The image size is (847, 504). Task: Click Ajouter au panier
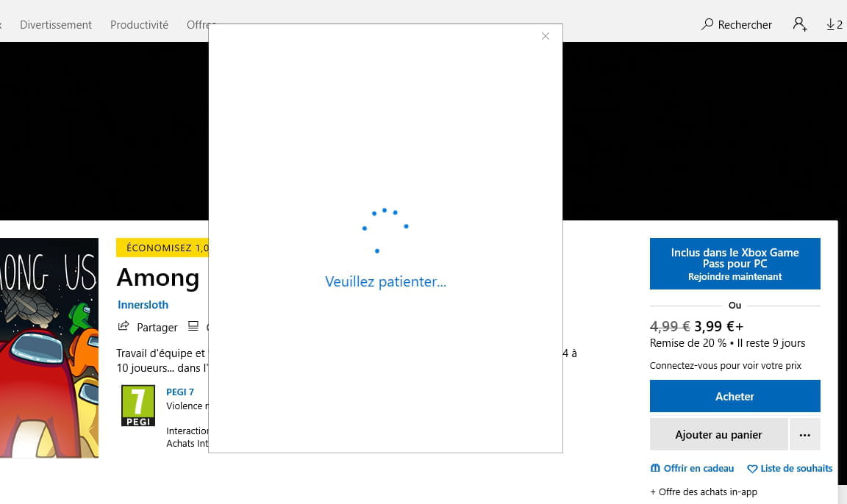718,434
